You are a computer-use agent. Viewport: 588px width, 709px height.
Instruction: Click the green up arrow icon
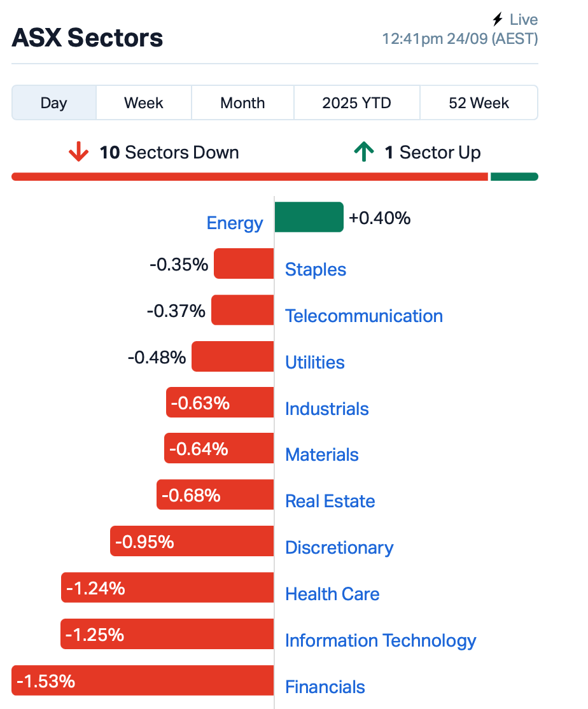tap(363, 153)
